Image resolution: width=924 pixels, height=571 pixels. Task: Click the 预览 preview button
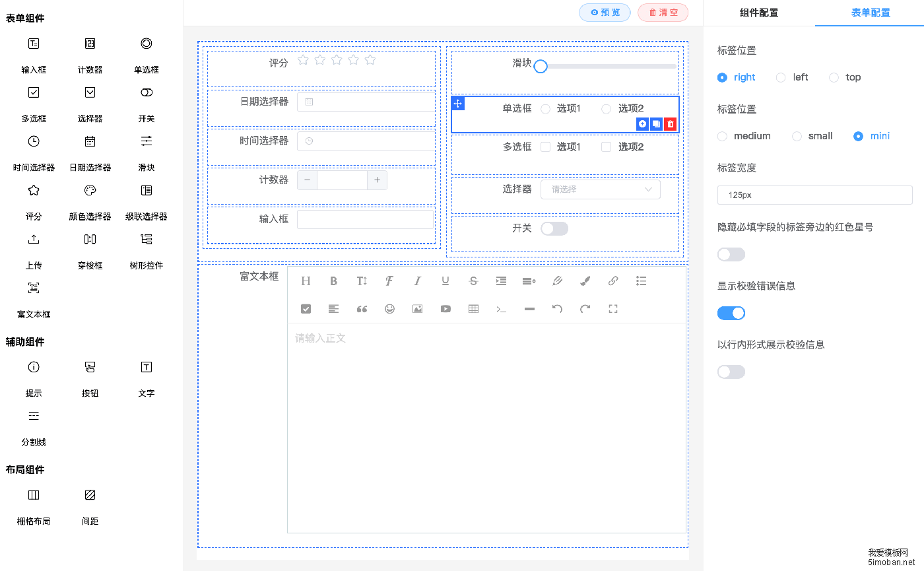click(x=604, y=13)
